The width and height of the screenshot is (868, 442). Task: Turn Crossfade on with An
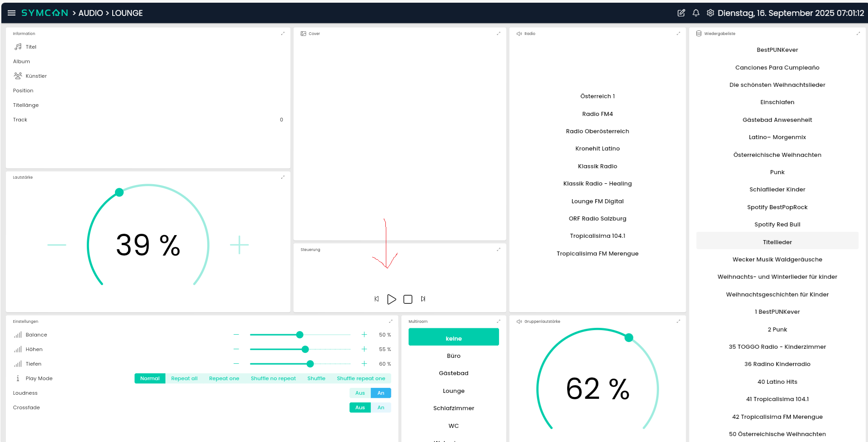coord(381,407)
